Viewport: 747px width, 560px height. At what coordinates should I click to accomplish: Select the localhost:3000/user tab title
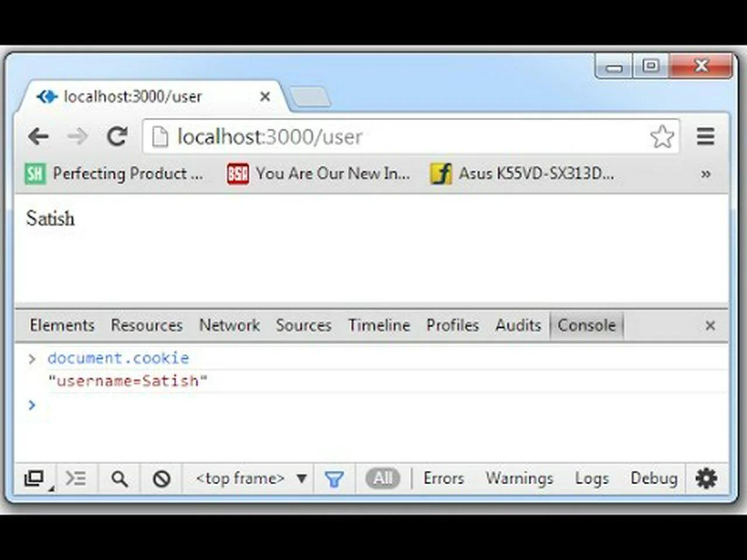click(132, 96)
